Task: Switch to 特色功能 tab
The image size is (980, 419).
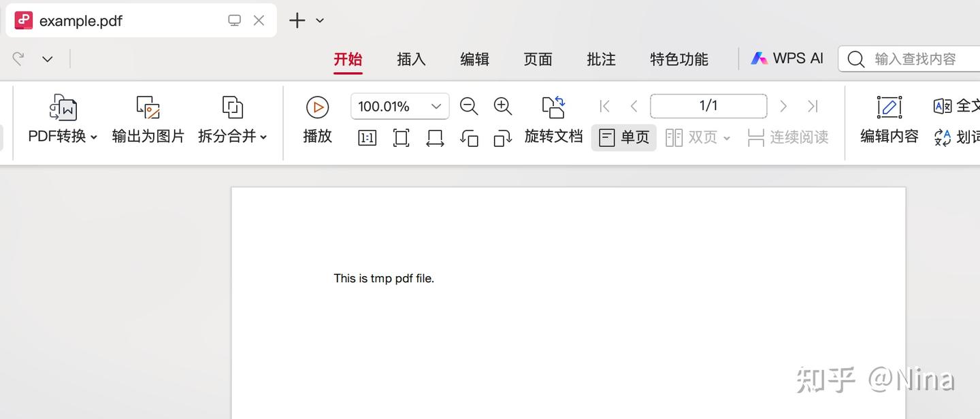Action: (x=679, y=59)
